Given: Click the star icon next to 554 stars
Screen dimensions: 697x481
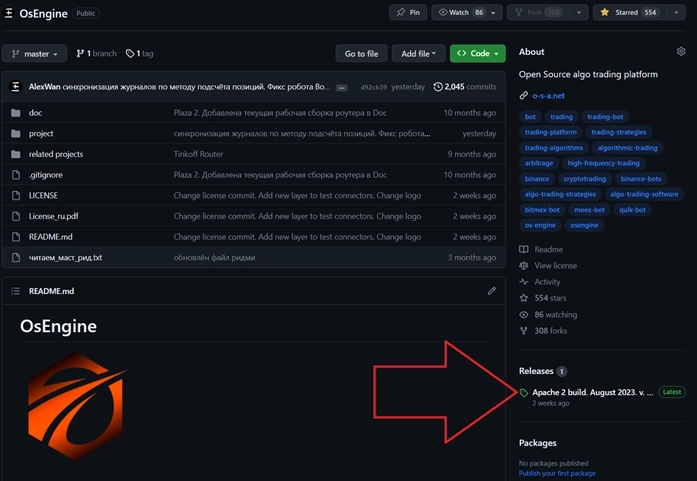Looking at the screenshot, I should (x=524, y=298).
